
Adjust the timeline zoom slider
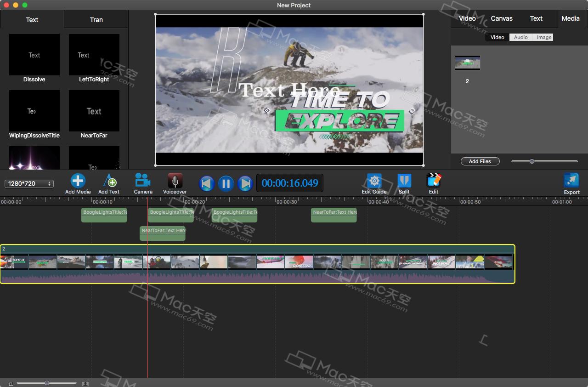[46, 382]
